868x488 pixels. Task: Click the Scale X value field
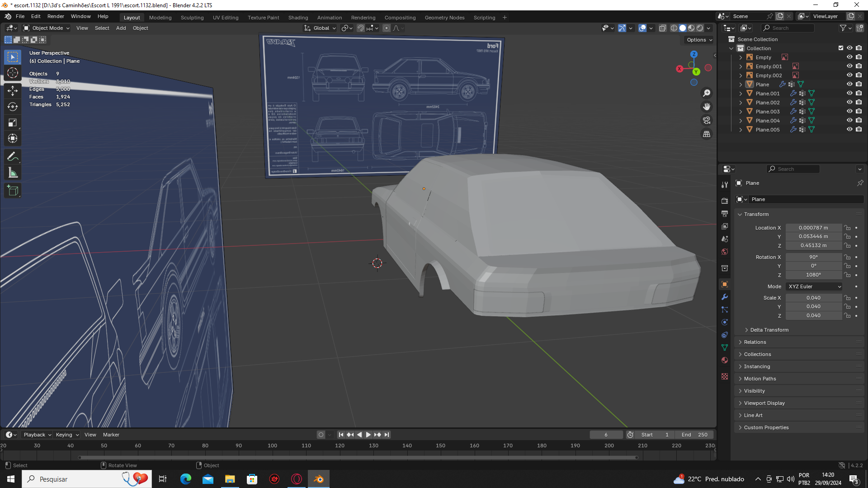(813, 298)
